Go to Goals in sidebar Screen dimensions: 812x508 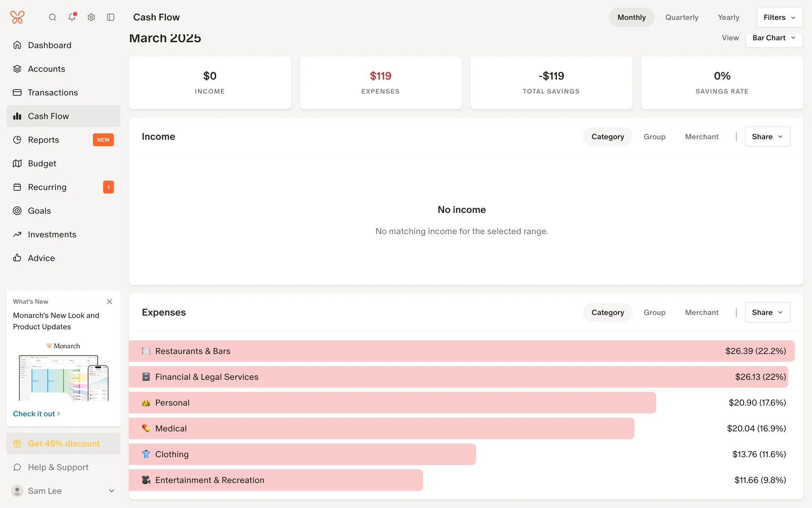coord(39,211)
